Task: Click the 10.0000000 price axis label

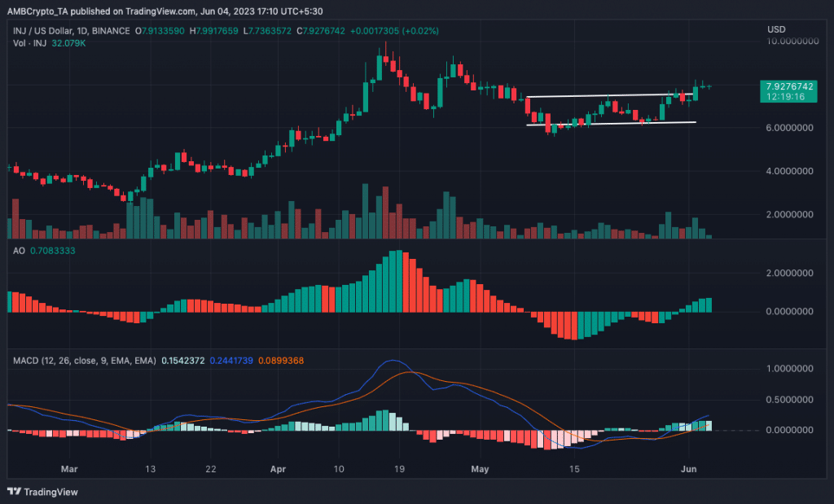Action: point(792,41)
